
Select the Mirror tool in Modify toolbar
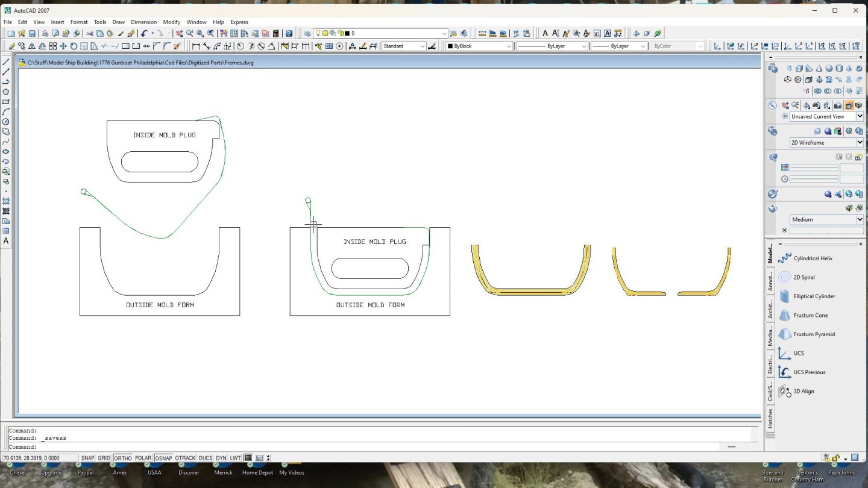click(33, 46)
